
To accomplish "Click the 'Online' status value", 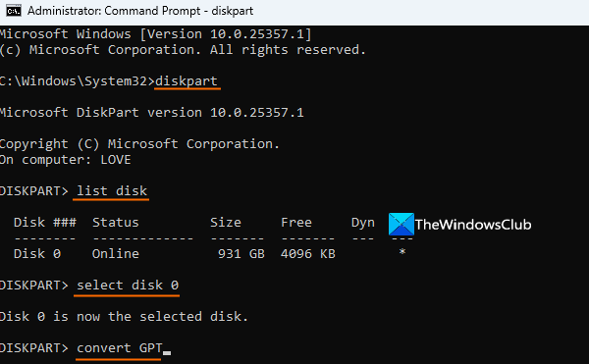I will pos(115,254).
